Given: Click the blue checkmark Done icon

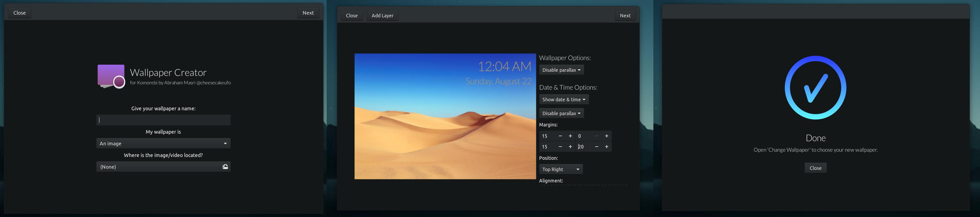Looking at the screenshot, I should point(815,87).
